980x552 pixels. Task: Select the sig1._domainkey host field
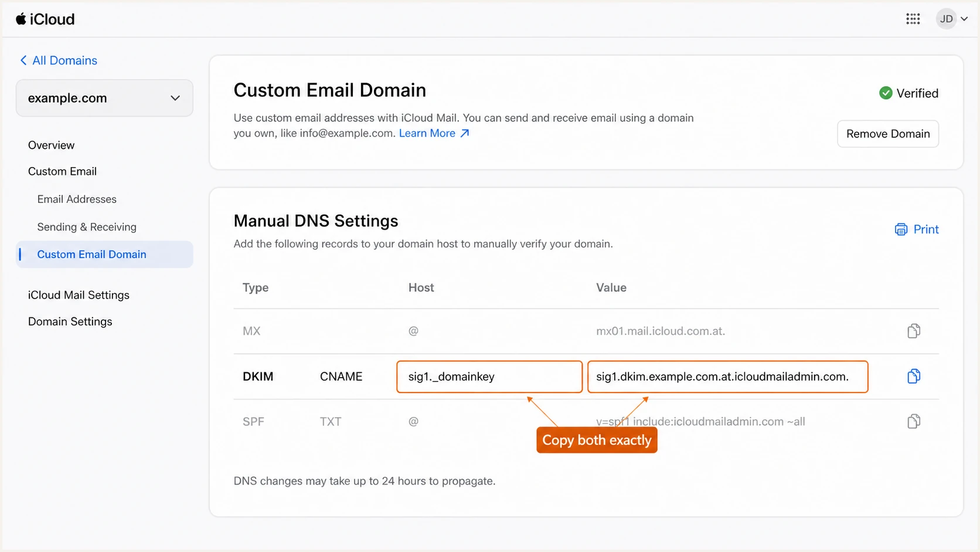pyautogui.click(x=489, y=377)
